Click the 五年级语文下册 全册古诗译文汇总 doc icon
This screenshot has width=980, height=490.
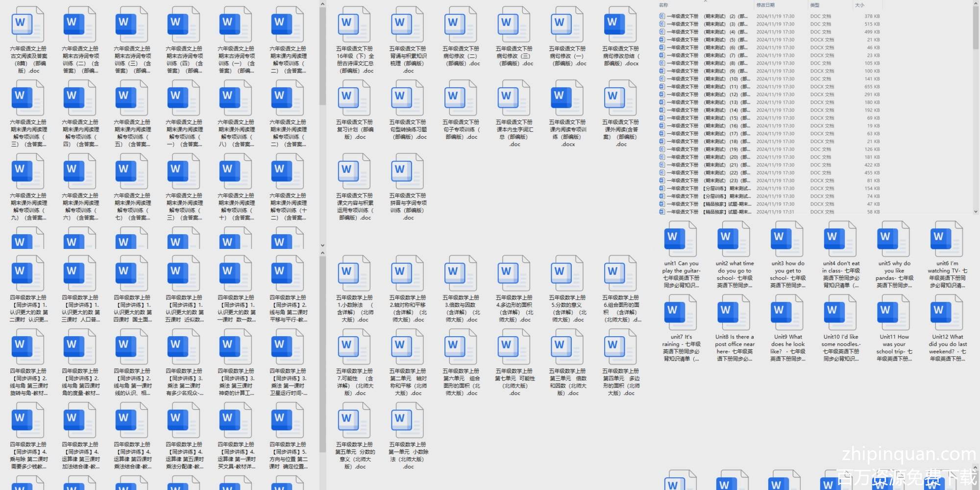pos(355,24)
